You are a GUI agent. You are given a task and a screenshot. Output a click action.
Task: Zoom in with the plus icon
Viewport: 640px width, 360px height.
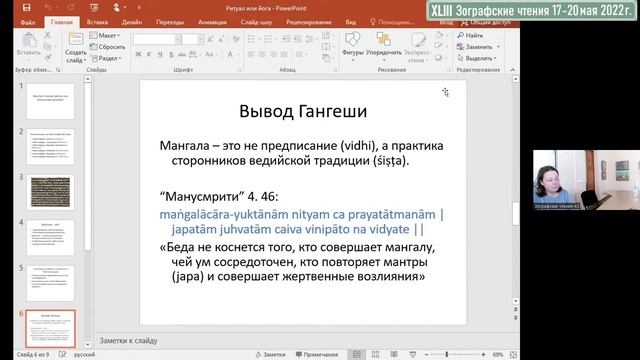pos(483,354)
